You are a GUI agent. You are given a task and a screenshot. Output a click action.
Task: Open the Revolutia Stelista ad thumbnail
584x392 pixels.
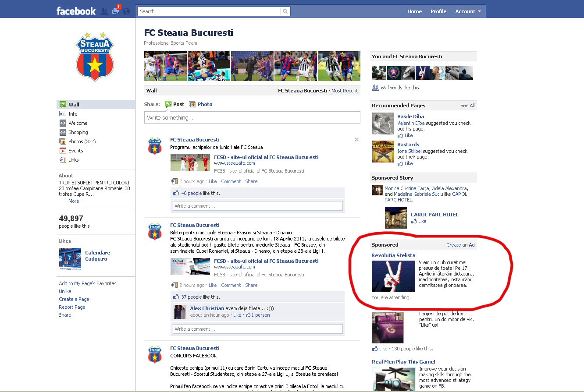point(393,276)
